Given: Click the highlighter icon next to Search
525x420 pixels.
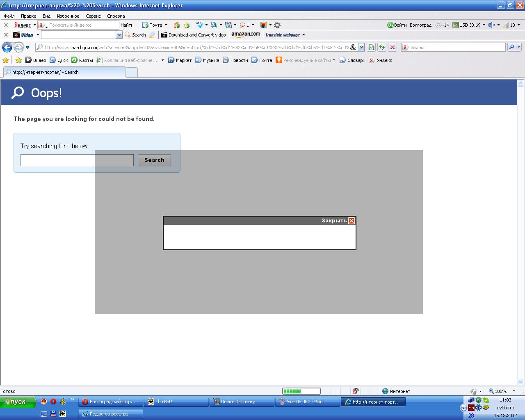Looking at the screenshot, I should click(x=152, y=35).
